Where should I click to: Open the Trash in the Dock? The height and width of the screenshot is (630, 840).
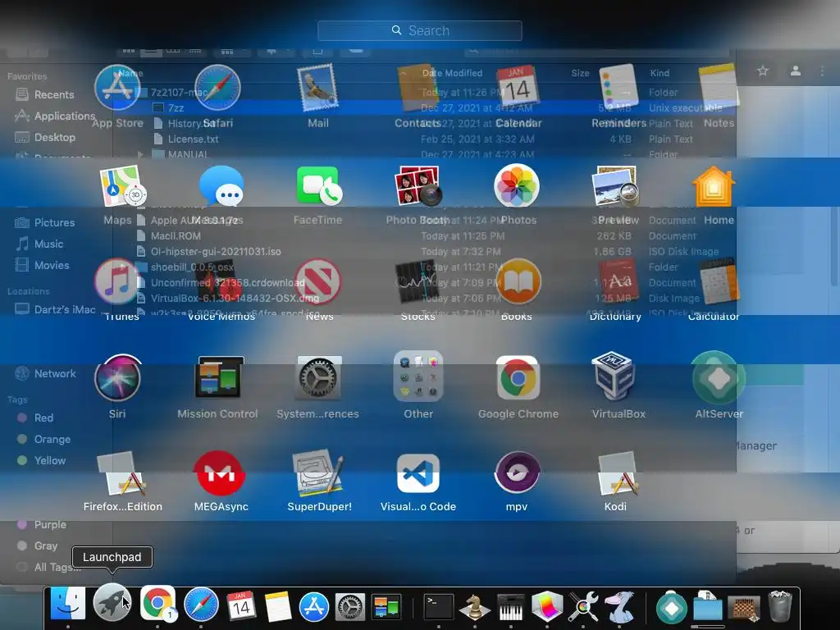click(x=780, y=606)
